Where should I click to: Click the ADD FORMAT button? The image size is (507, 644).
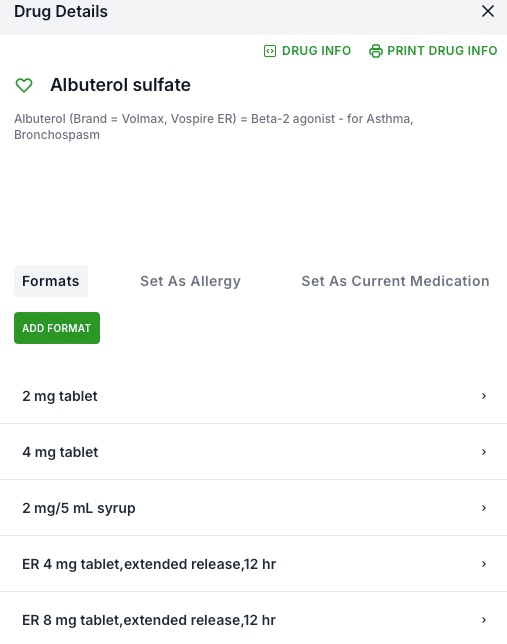pyautogui.click(x=57, y=328)
